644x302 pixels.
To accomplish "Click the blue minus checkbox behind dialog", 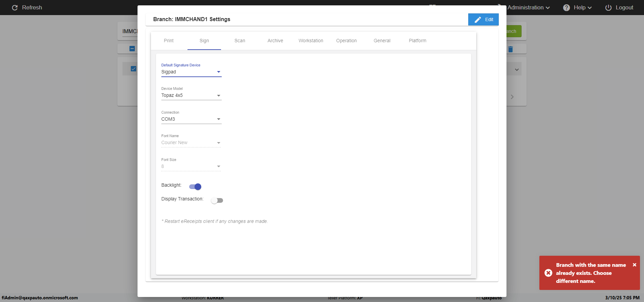I will point(132,49).
